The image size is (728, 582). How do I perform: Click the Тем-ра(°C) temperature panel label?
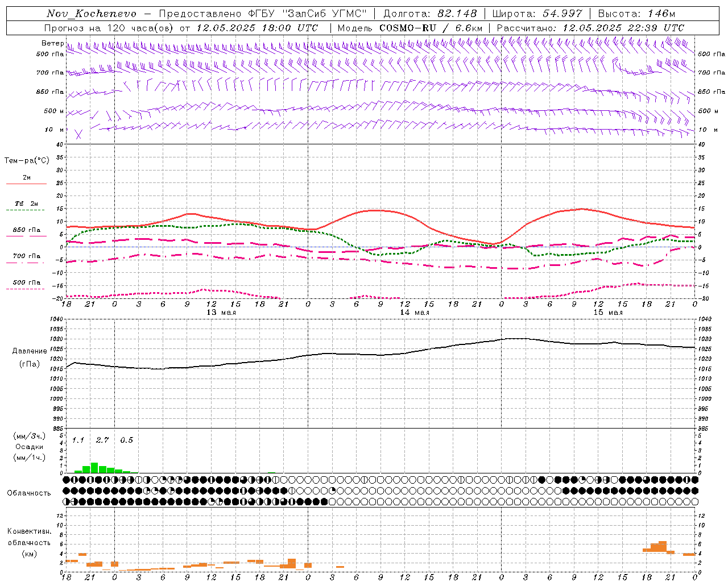pyautogui.click(x=27, y=160)
